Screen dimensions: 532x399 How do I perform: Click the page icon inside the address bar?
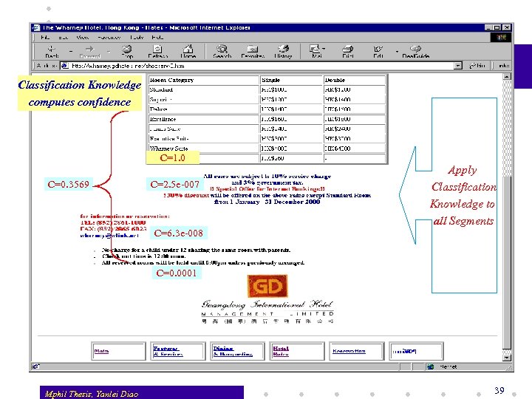pyautogui.click(x=65, y=66)
